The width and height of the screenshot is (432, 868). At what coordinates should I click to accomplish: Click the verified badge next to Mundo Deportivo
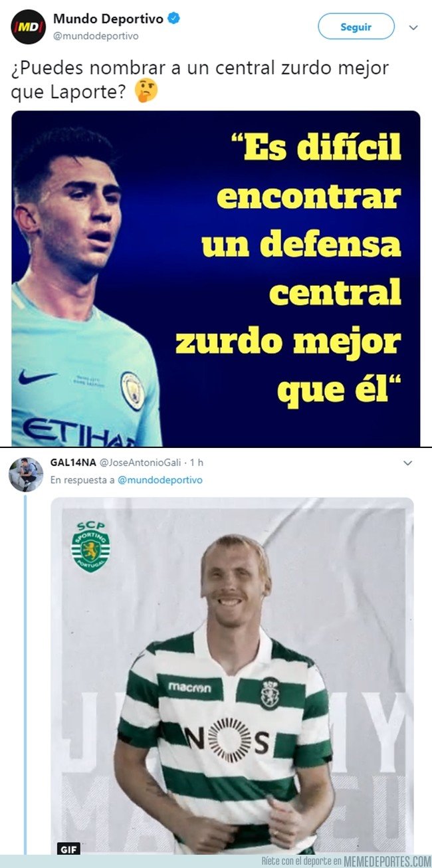(173, 20)
